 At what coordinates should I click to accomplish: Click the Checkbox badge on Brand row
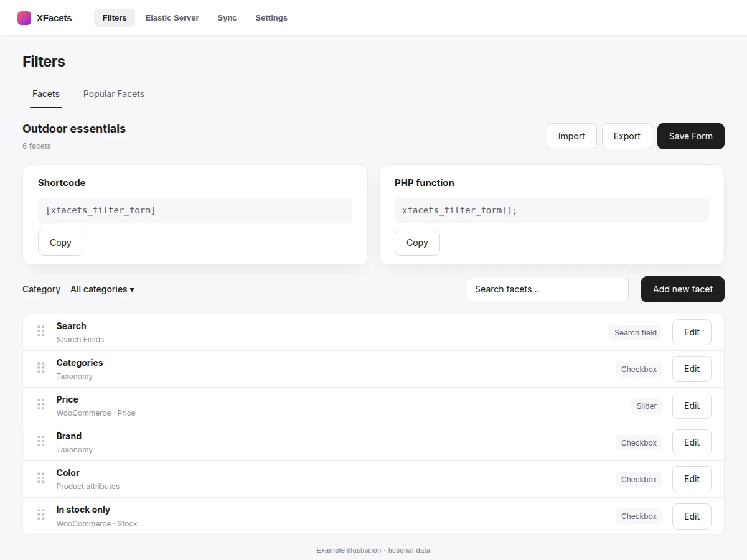click(x=639, y=442)
